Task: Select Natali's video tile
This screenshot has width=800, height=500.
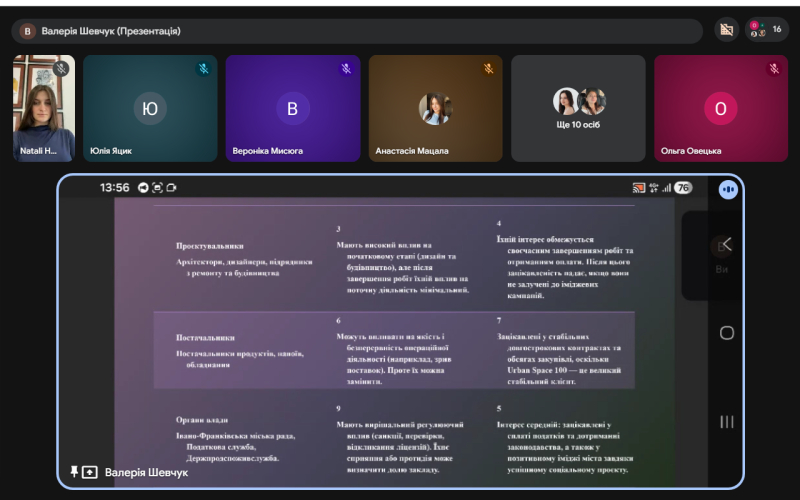Action: point(43,108)
